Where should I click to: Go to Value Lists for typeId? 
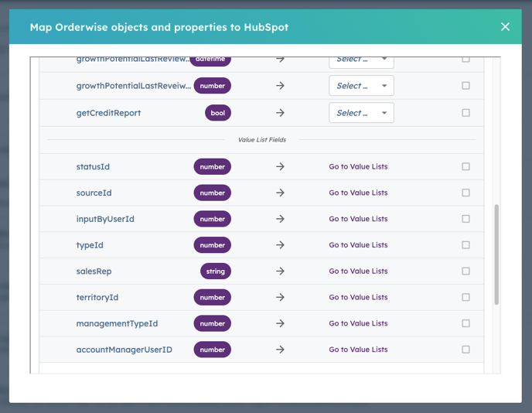point(358,245)
